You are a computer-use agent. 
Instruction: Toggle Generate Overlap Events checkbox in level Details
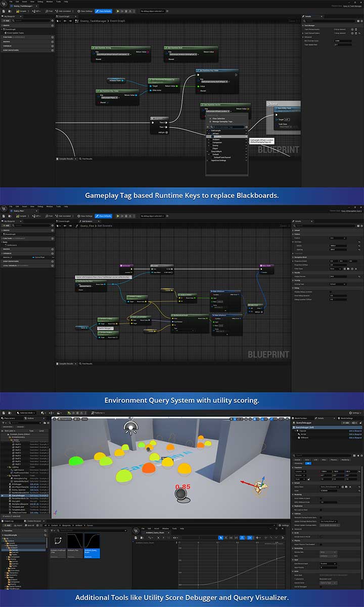(321, 517)
